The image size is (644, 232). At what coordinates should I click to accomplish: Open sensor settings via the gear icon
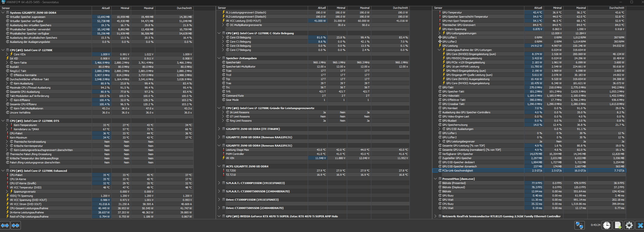(629, 225)
